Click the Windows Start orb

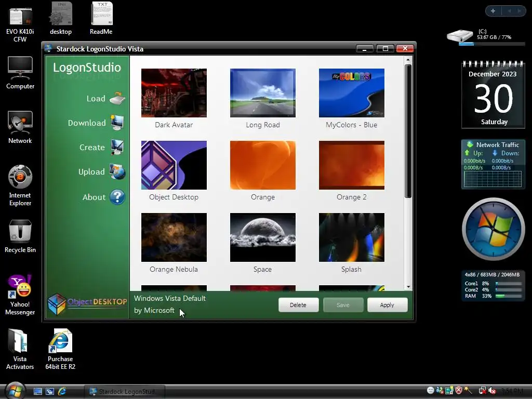[x=15, y=391]
